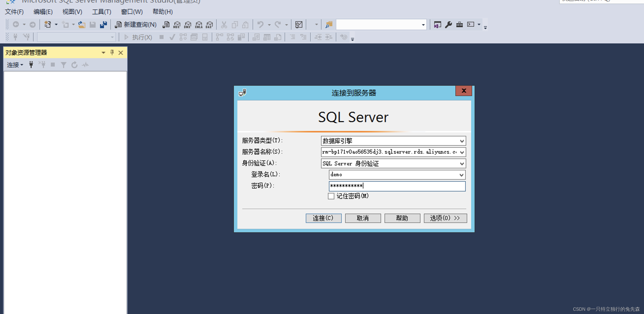Open the 窗口(W) menu

[132, 12]
